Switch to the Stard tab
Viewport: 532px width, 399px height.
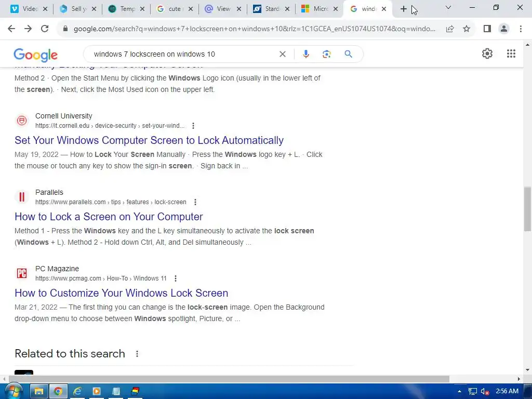coord(272,9)
